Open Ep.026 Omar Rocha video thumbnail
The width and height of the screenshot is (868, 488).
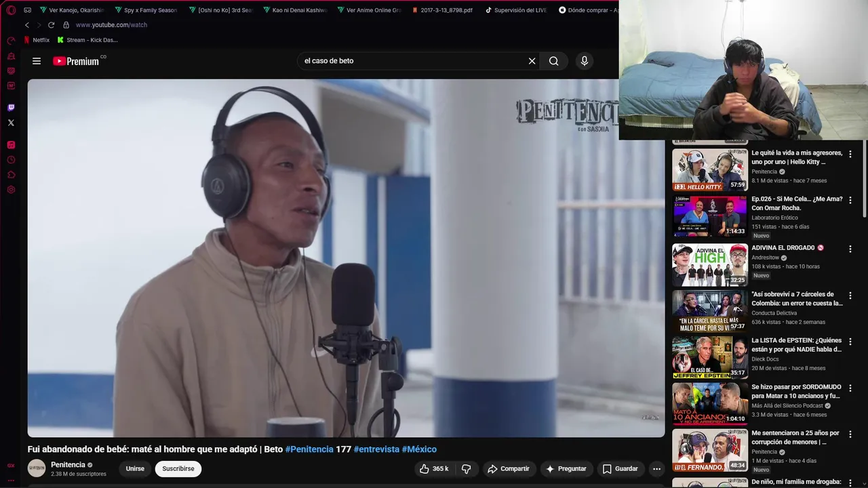710,216
